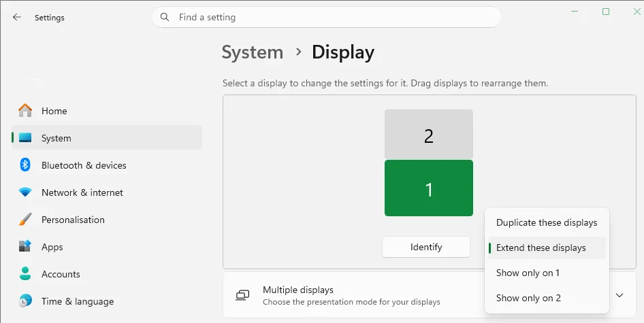Focus the Find a setting search box
This screenshot has width=644, height=323.
point(327,17)
